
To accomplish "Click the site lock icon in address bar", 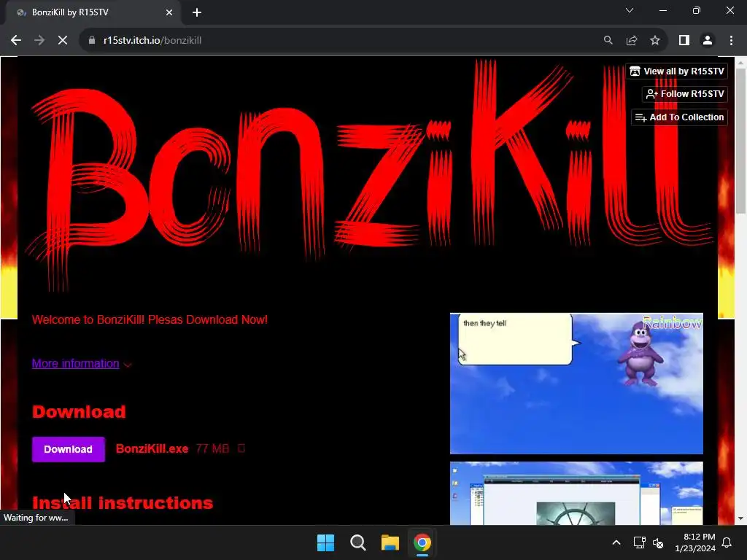I will pos(92,41).
